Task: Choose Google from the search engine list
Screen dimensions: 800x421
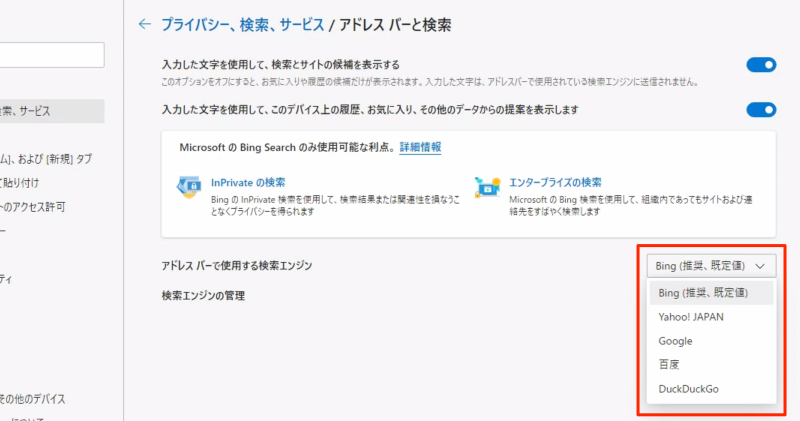Action: pos(711,341)
